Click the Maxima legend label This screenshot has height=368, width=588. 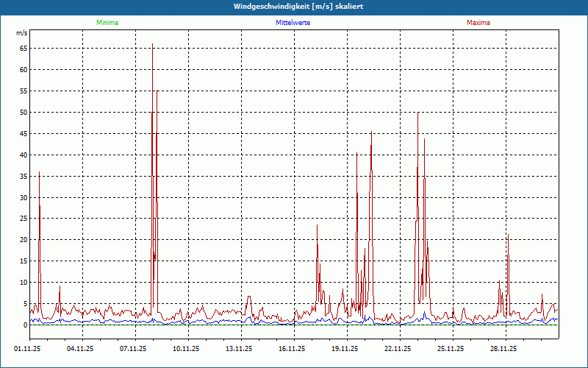pos(478,23)
